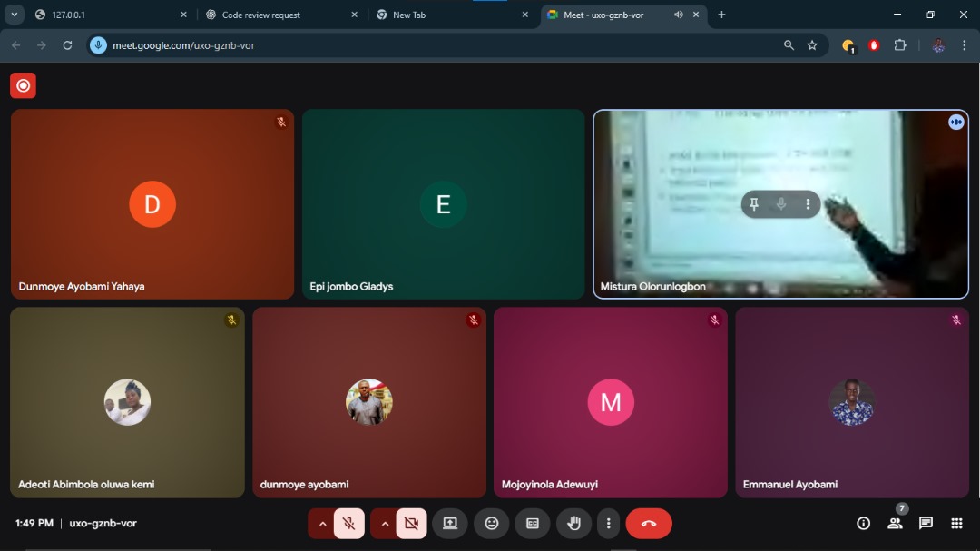980x551 pixels.
Task: Toggle your microphone in the call controls
Action: pyautogui.click(x=348, y=524)
